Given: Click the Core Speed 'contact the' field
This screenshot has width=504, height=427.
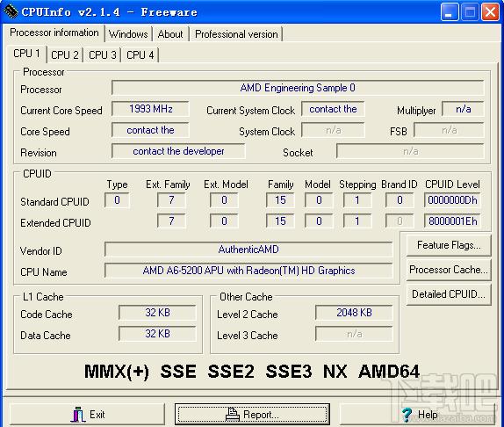Looking at the screenshot, I should (150, 130).
